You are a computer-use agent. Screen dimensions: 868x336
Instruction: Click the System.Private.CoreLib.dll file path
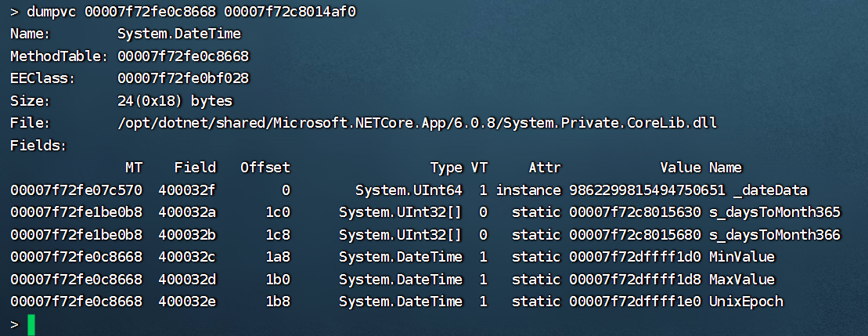416,123
